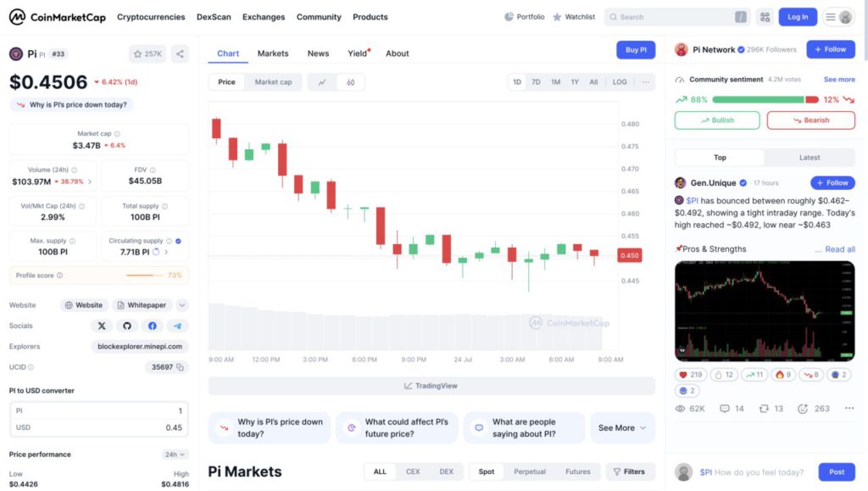Switch chart to candlestick view icon

350,82
